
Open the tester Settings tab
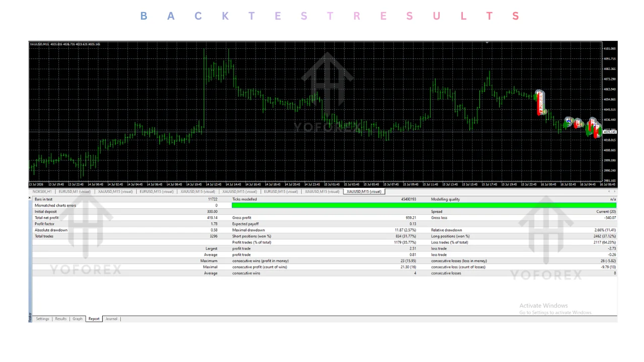click(42, 319)
